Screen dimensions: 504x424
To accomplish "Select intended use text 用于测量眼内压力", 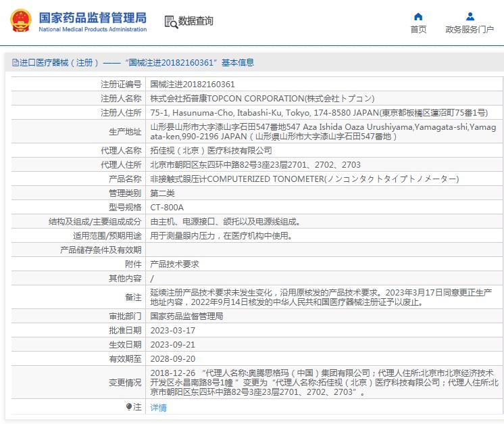I will (x=222, y=236).
